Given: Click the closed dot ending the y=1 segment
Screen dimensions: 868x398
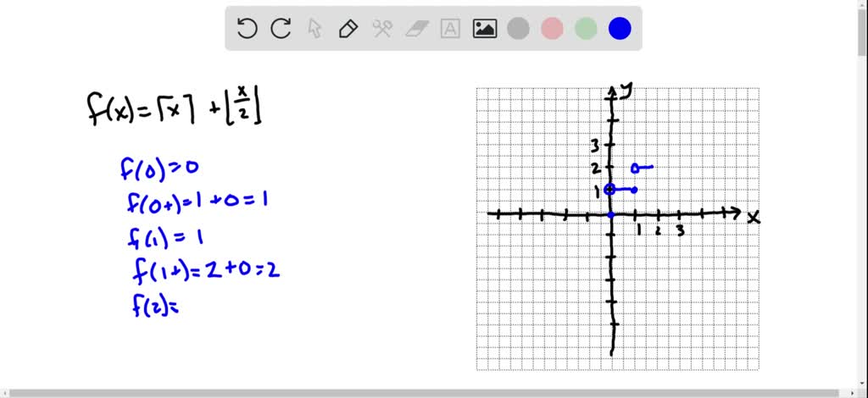Looking at the screenshot, I should click(634, 190).
